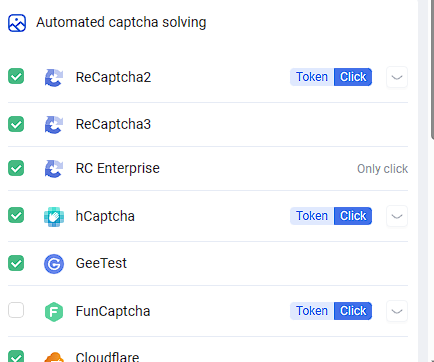Click the vertical scrollbar thumb
Screen dimensions: 434x362
432,69
